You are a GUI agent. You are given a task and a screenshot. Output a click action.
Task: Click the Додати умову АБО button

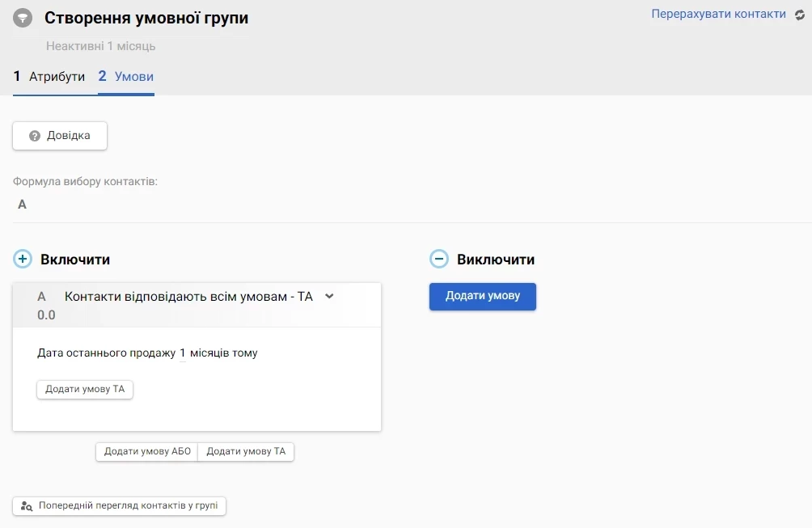pos(147,451)
